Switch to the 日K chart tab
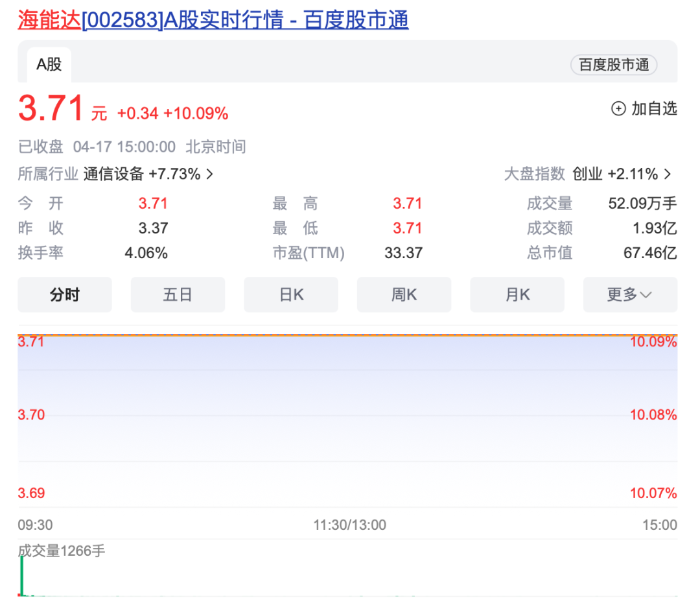This screenshot has height=607, width=700. tap(291, 295)
